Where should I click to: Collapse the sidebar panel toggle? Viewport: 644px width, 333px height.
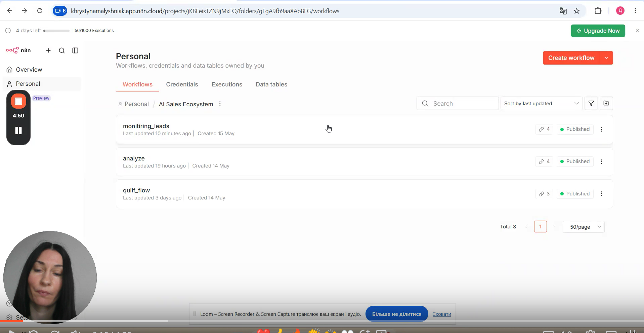pos(75,50)
